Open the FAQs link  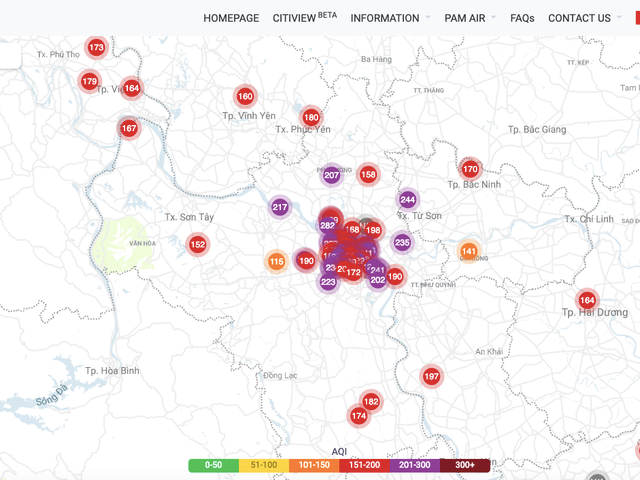point(522,18)
